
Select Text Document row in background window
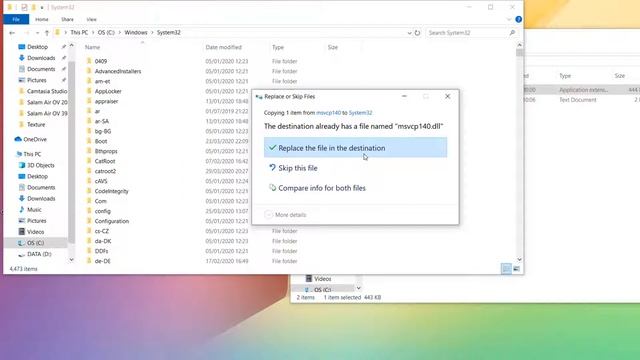pos(578,100)
